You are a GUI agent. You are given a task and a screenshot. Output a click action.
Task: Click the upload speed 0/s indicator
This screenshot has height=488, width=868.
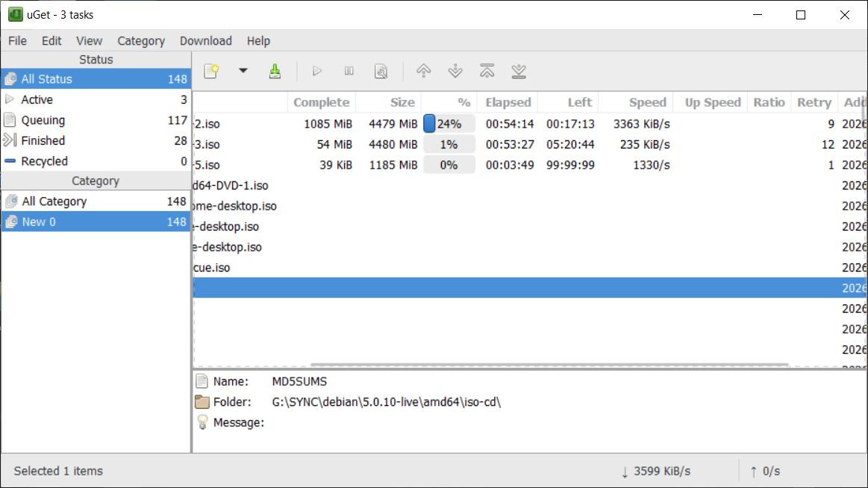pyautogui.click(x=765, y=472)
